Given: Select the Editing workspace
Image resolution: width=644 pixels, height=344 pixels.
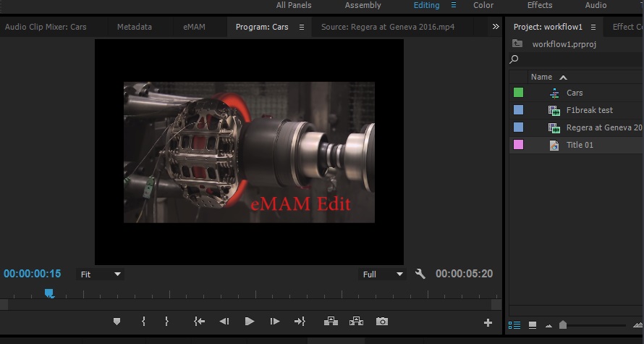Looking at the screenshot, I should [426, 5].
